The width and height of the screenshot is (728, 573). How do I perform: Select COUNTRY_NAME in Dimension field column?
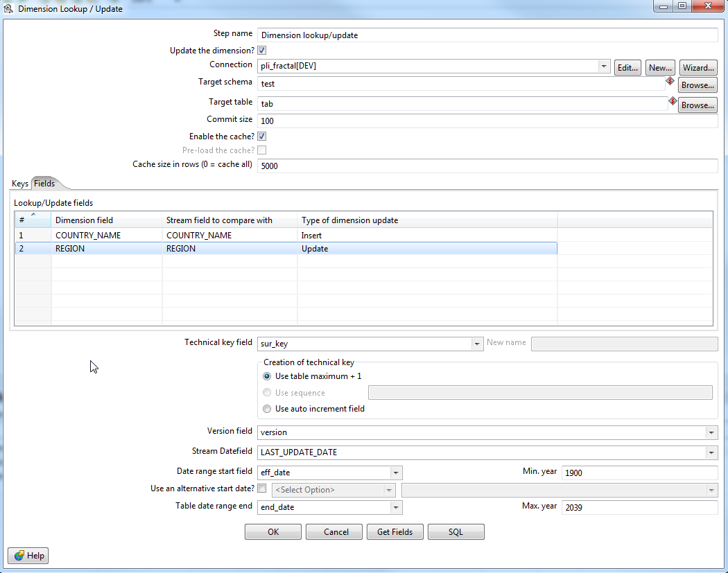pos(107,236)
